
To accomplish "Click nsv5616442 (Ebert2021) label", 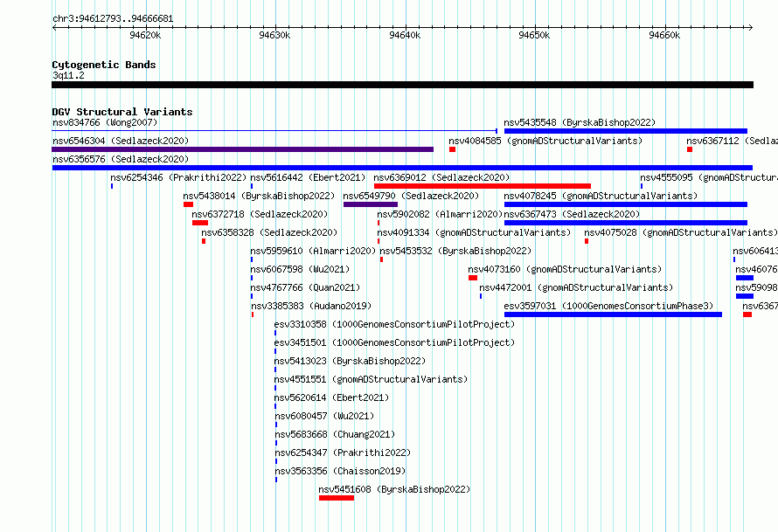I will 308,177.
